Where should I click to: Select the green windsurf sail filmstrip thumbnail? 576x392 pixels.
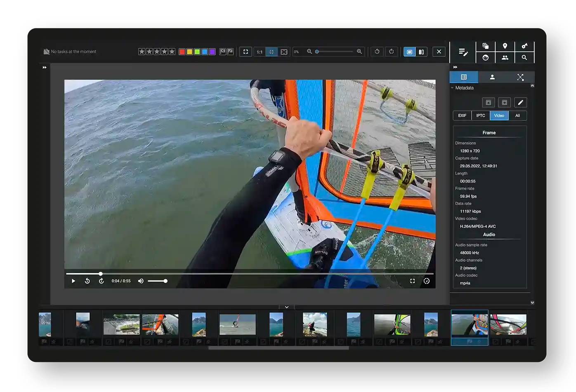[392, 324]
